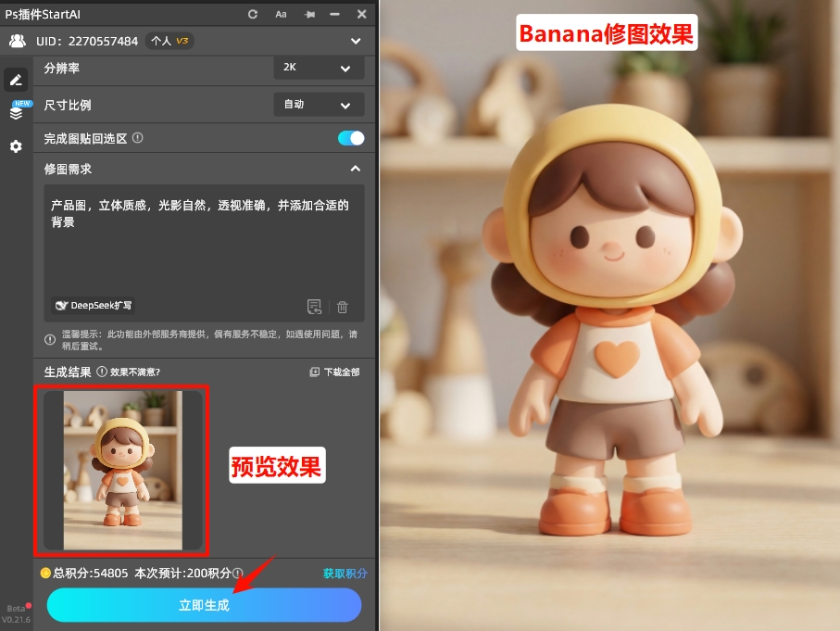
Task: Click the DeepSeek扩写 button
Action: [94, 305]
